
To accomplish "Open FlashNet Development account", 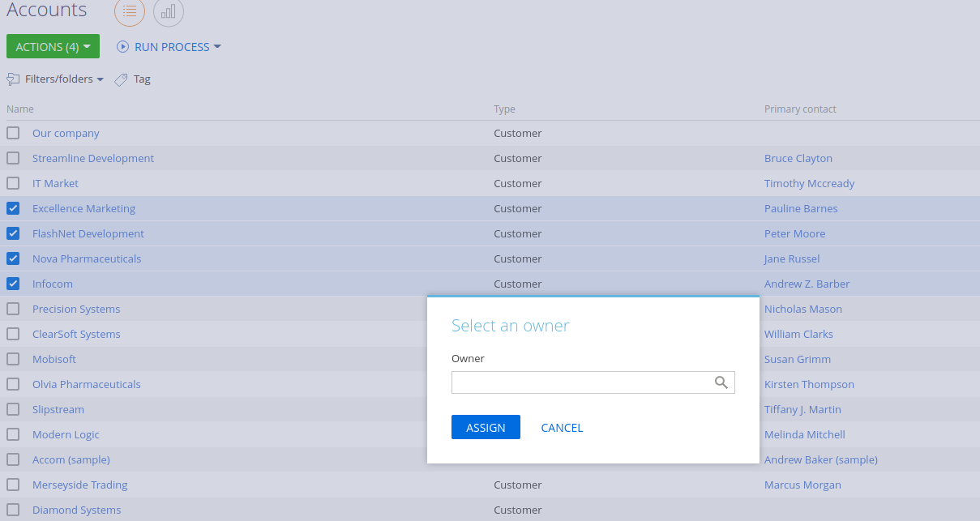I will (x=88, y=233).
